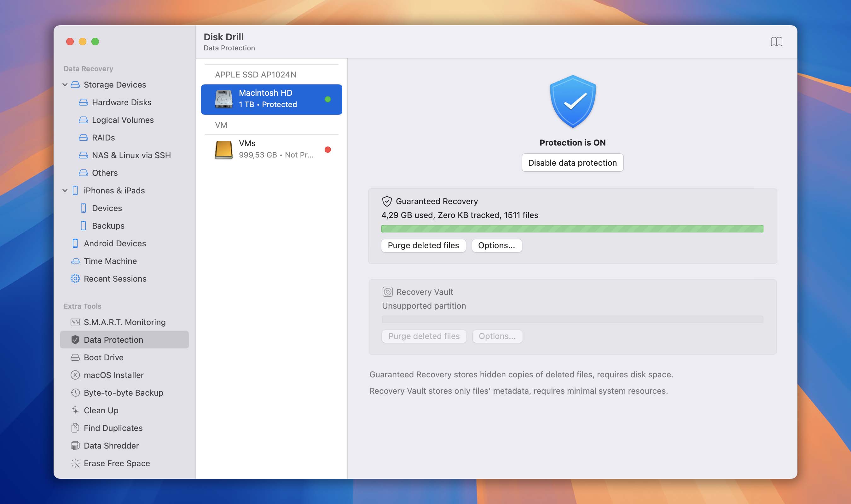
Task: Click the green window zoom button
Action: point(95,42)
